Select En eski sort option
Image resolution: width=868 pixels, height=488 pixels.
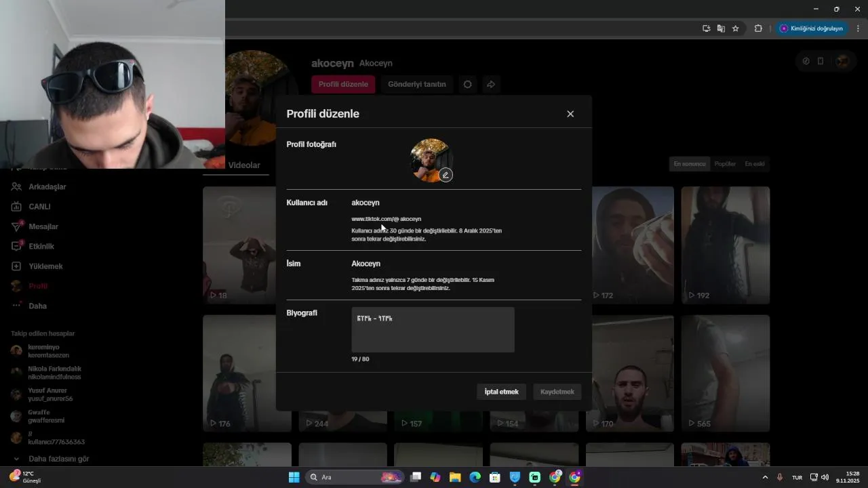[755, 164]
